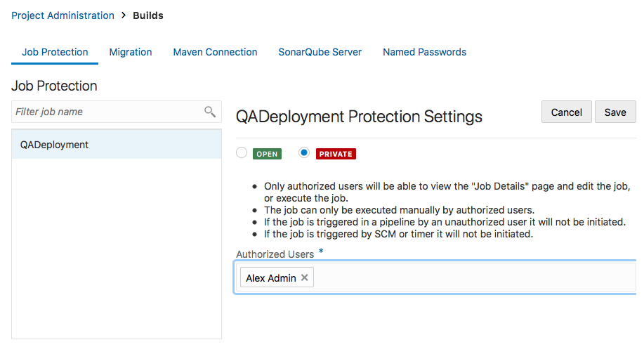Save the protection settings
This screenshot has width=644, height=347.
pos(615,112)
